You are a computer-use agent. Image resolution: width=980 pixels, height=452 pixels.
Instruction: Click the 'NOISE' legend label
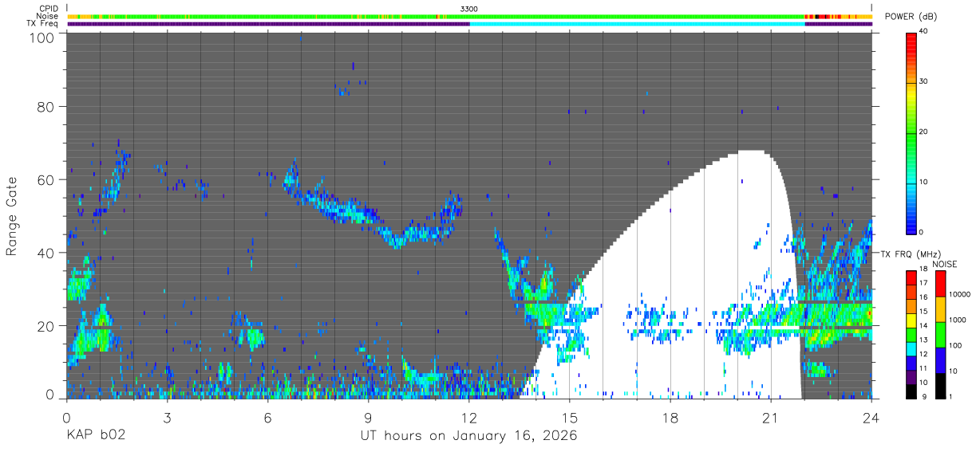pos(944,264)
